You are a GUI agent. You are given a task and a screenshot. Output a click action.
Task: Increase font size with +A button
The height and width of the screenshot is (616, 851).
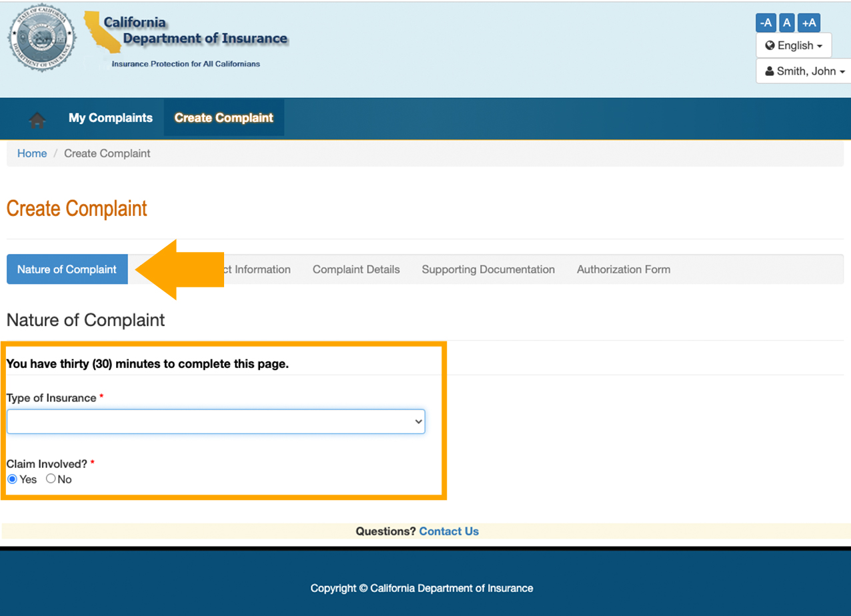coord(809,23)
